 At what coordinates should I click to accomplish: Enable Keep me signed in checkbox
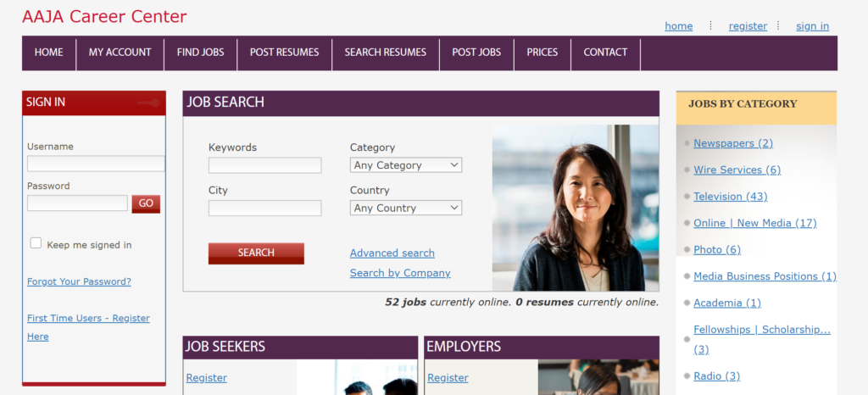click(36, 243)
